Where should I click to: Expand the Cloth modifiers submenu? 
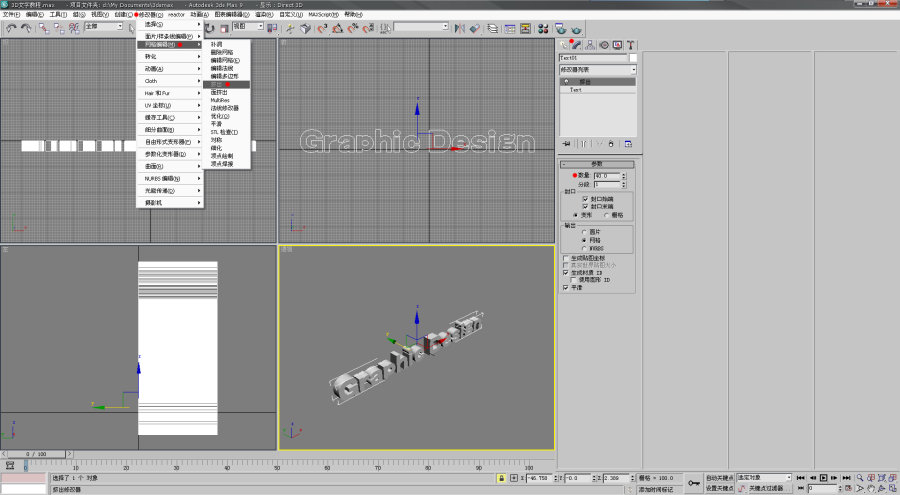click(170, 81)
